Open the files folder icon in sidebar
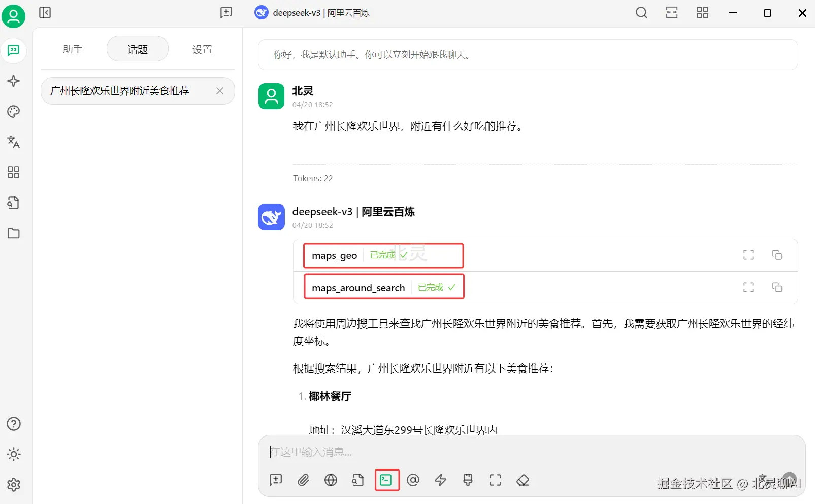815x504 pixels. click(14, 233)
